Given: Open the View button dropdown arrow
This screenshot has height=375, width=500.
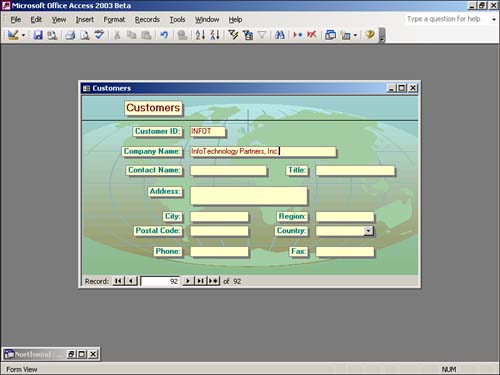Looking at the screenshot, I should tap(23, 35).
